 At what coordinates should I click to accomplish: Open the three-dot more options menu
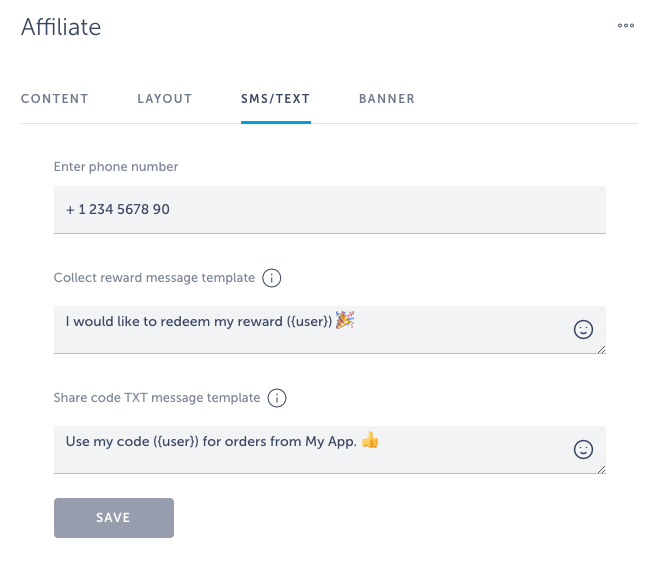(x=625, y=26)
